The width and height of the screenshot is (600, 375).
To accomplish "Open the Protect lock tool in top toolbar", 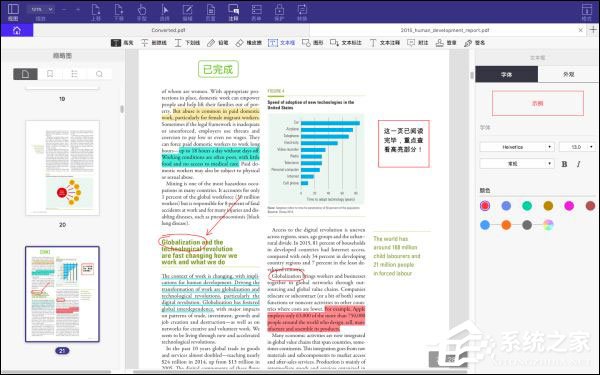I will 279,12.
